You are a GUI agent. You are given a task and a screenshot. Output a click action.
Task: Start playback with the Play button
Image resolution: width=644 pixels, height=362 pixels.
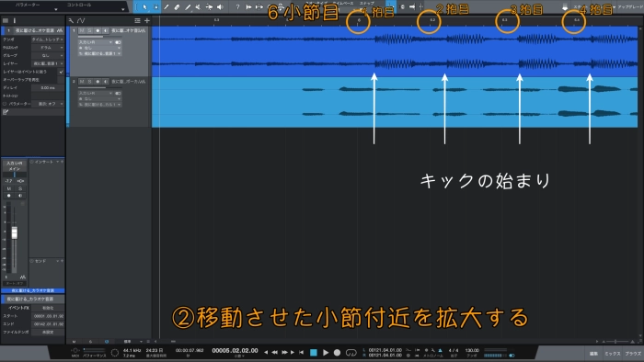[x=326, y=352]
